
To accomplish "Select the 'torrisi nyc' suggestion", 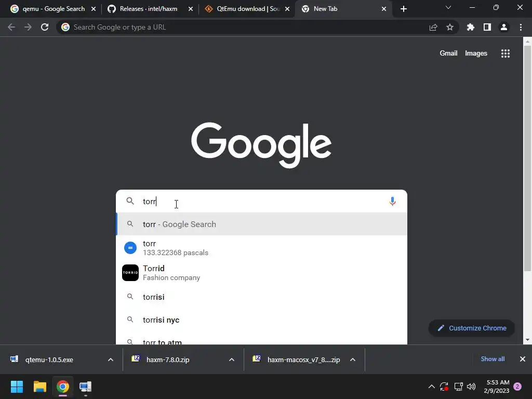I will 261,320.
